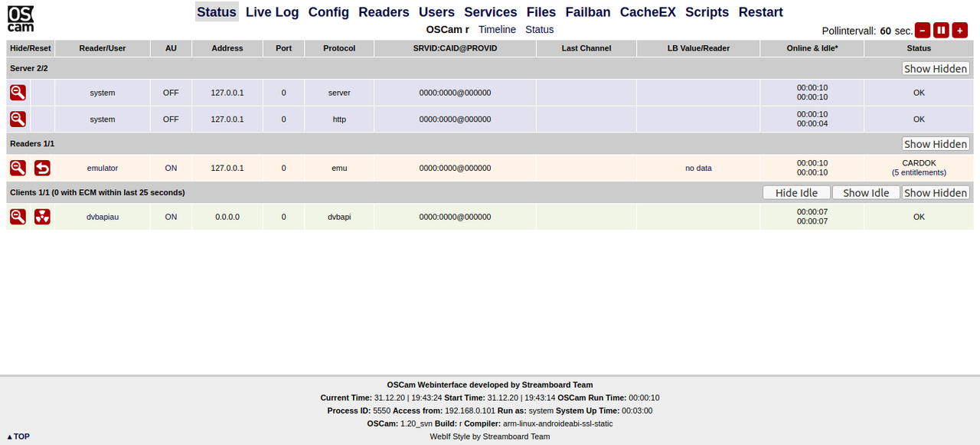The height and width of the screenshot is (445, 980).
Task: Open the Timeline submenu link
Action: (498, 29)
